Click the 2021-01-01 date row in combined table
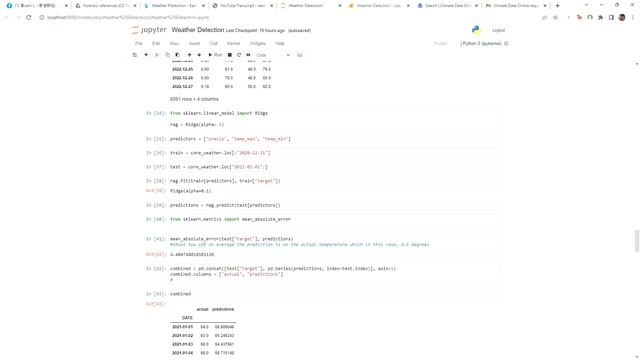Viewport: 640px width, 360px height. click(x=203, y=327)
